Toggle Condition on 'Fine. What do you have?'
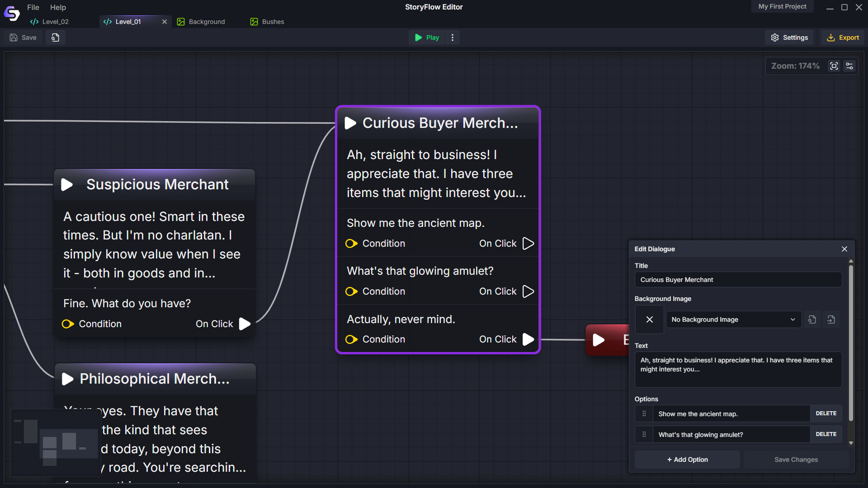The image size is (868, 488). coord(68,324)
